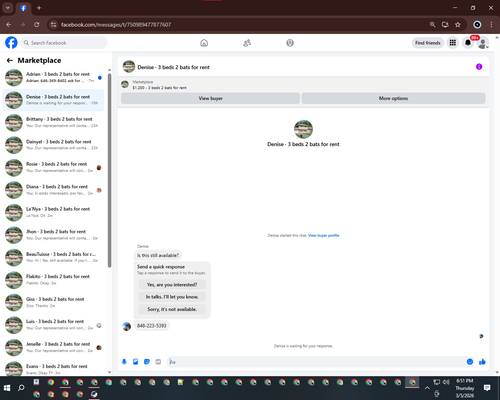Image resolution: width=500 pixels, height=400 pixels.
Task: Click the taskbar search icon
Action: point(21,388)
